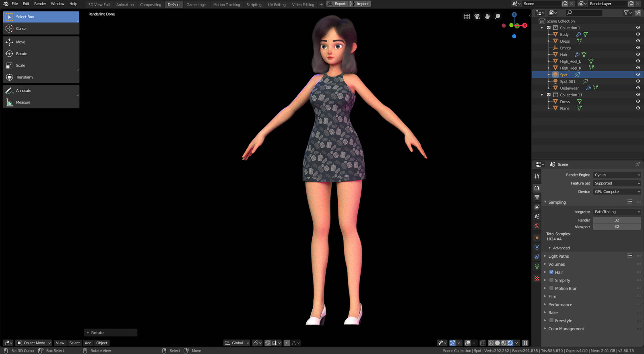Image resolution: width=644 pixels, height=354 pixels.
Task: Toggle visibility of Hair object
Action: point(638,55)
